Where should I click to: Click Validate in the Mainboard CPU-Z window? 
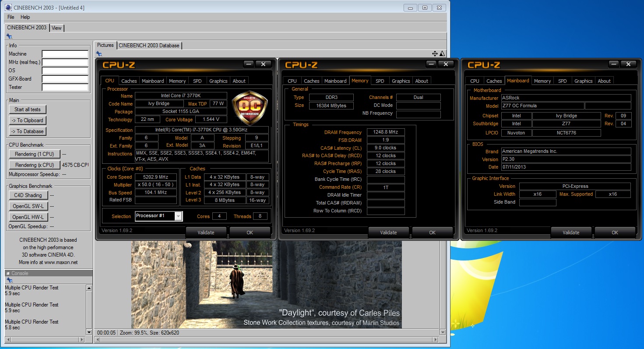point(571,233)
